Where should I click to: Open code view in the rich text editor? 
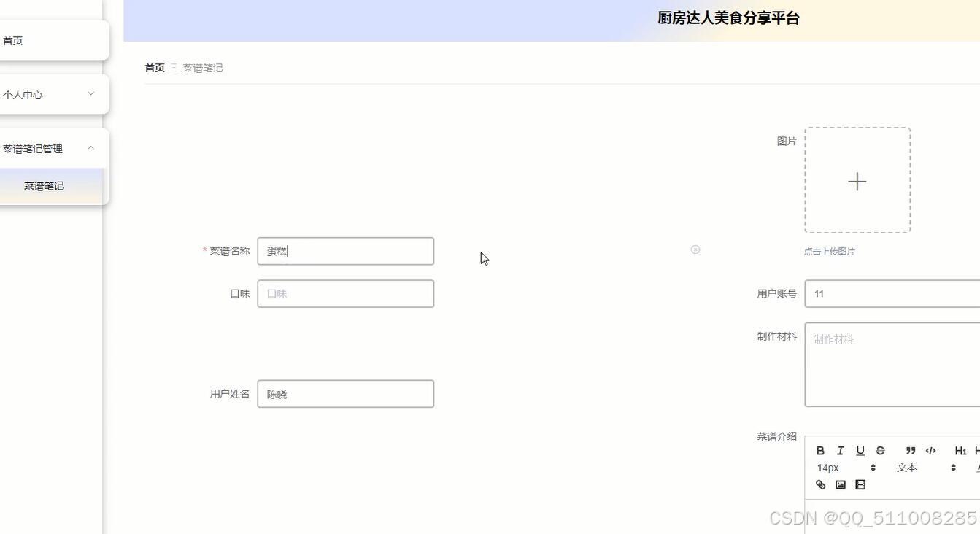930,451
